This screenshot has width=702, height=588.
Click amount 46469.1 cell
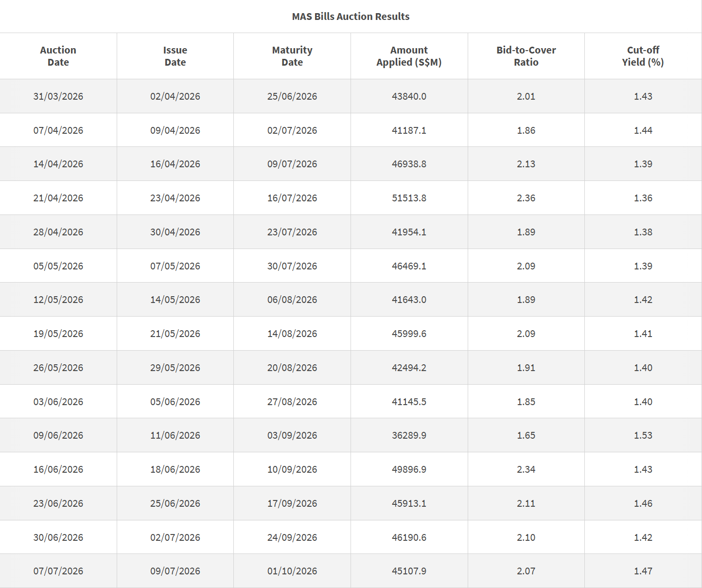409,266
